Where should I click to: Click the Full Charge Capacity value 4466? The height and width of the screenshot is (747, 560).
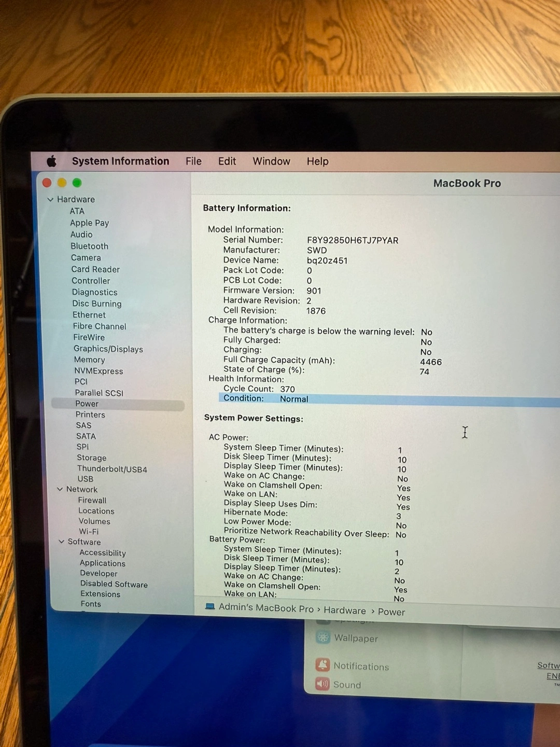tap(431, 362)
